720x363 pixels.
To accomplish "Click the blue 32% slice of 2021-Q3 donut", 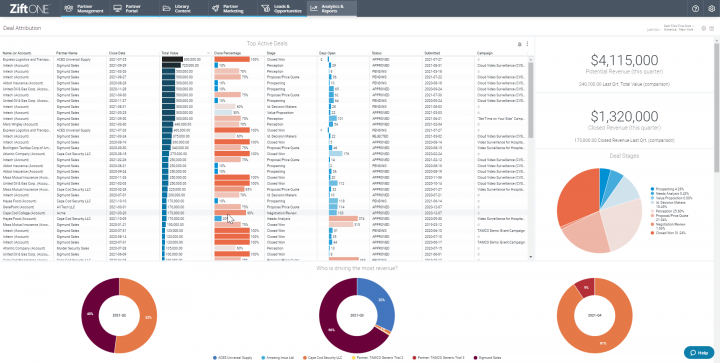I will [x=381, y=301].
